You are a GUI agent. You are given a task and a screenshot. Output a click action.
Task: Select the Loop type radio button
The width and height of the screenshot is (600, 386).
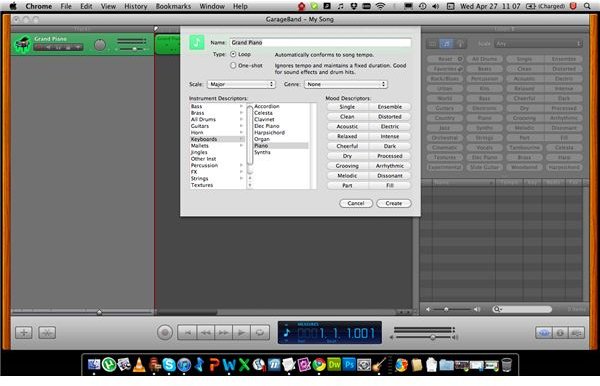click(x=233, y=54)
